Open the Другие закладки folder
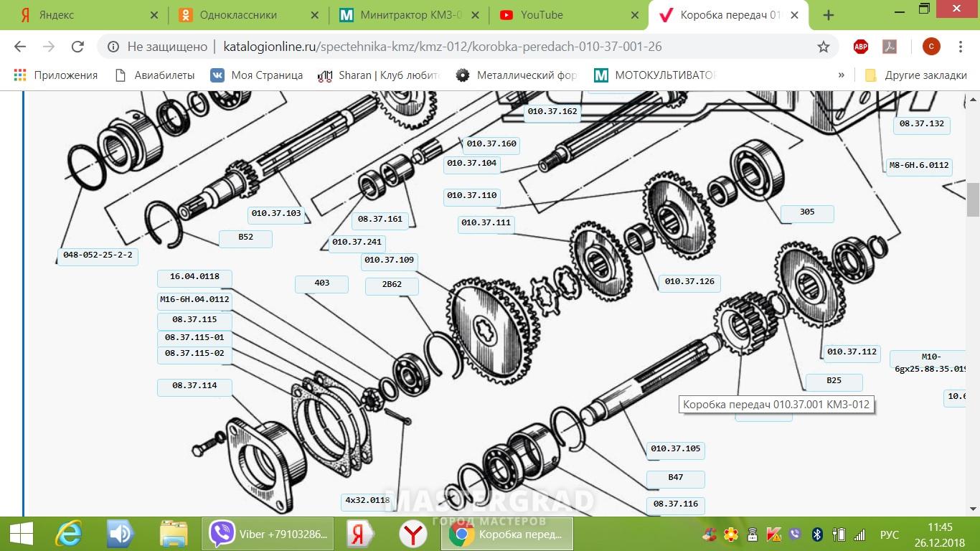Screen dimensions: 980x551 [x=916, y=75]
